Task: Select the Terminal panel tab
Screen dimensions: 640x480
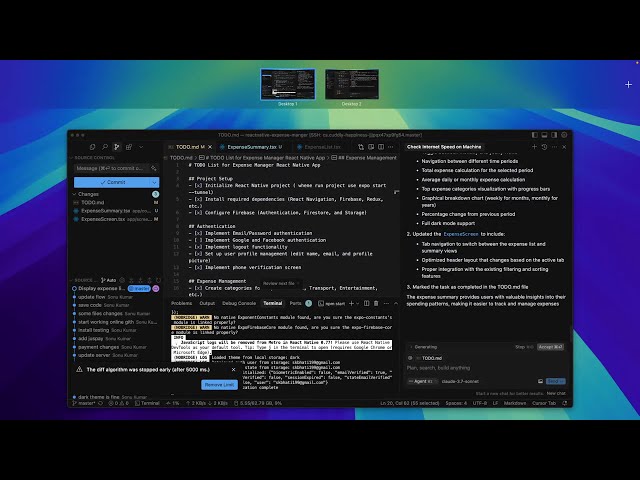Action: click(273, 303)
